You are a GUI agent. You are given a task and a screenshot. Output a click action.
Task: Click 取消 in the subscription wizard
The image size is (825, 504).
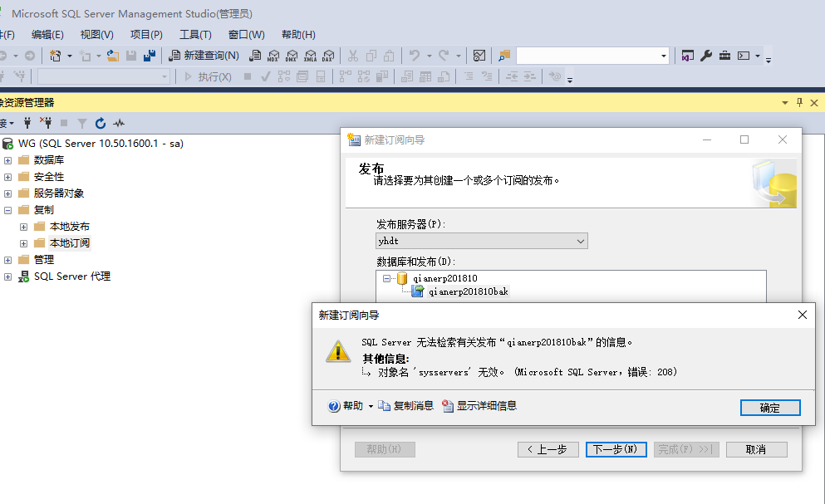pyautogui.click(x=757, y=449)
